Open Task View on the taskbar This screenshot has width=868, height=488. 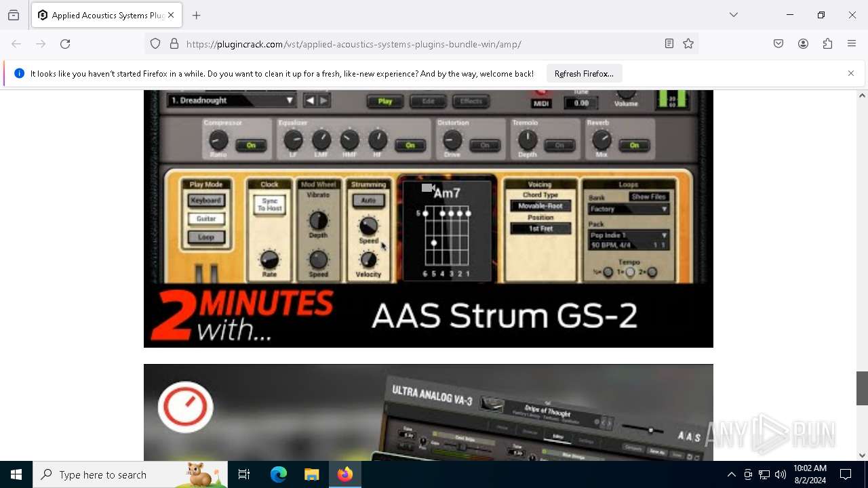(x=244, y=474)
